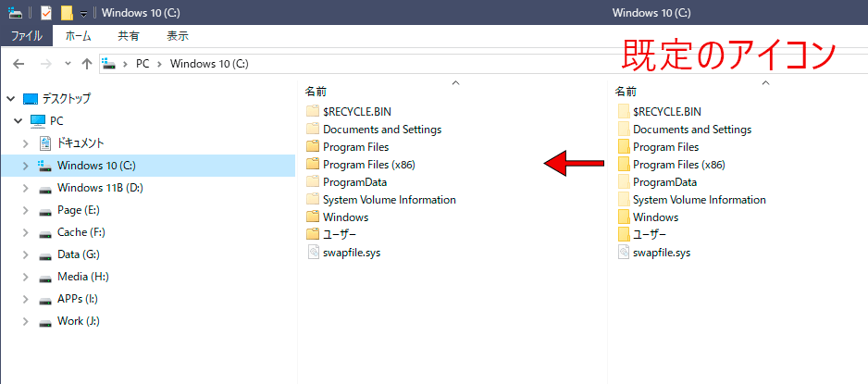Click ユーザー folder icon in right list
This screenshot has height=384, width=868.
pyautogui.click(x=624, y=235)
